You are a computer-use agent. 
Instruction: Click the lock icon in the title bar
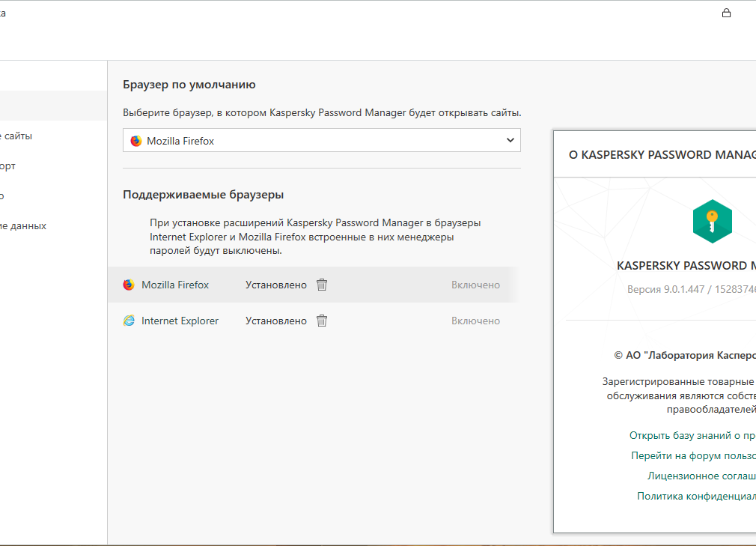point(726,13)
